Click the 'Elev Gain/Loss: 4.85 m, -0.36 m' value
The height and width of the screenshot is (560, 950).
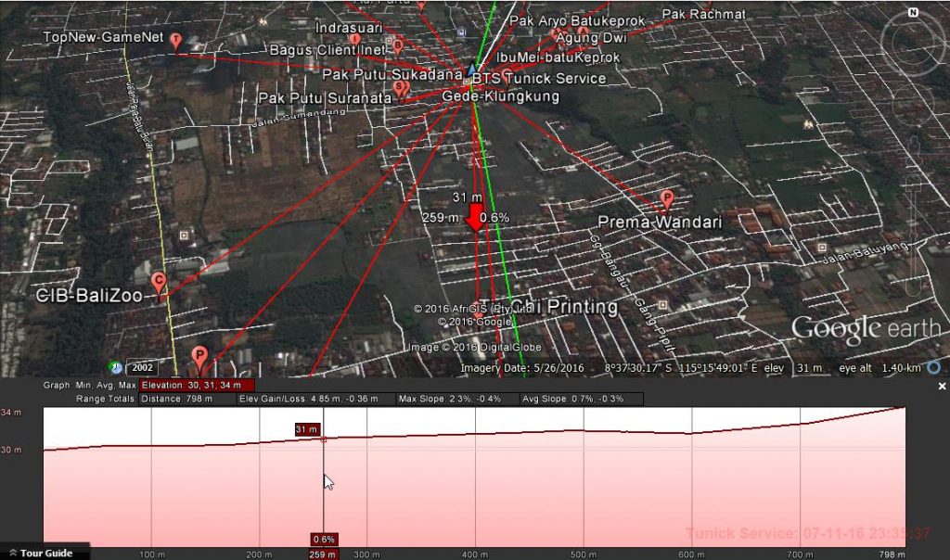tap(308, 399)
